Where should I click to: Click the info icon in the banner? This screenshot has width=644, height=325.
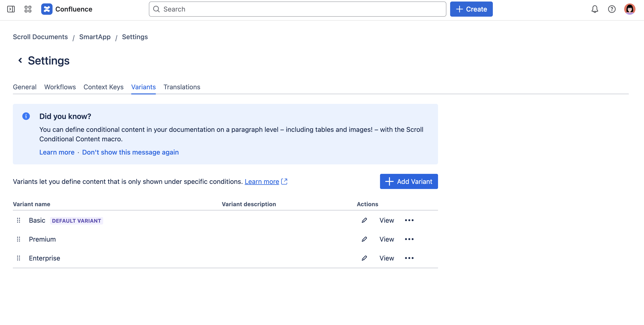coord(26,116)
